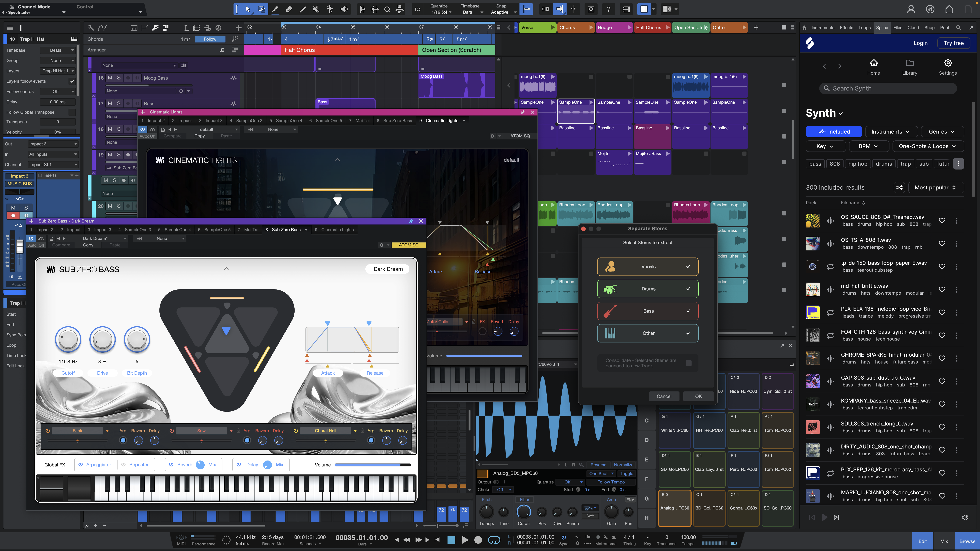Image resolution: width=980 pixels, height=551 pixels.
Task: Select the Eraser tool
Action: pos(289,9)
